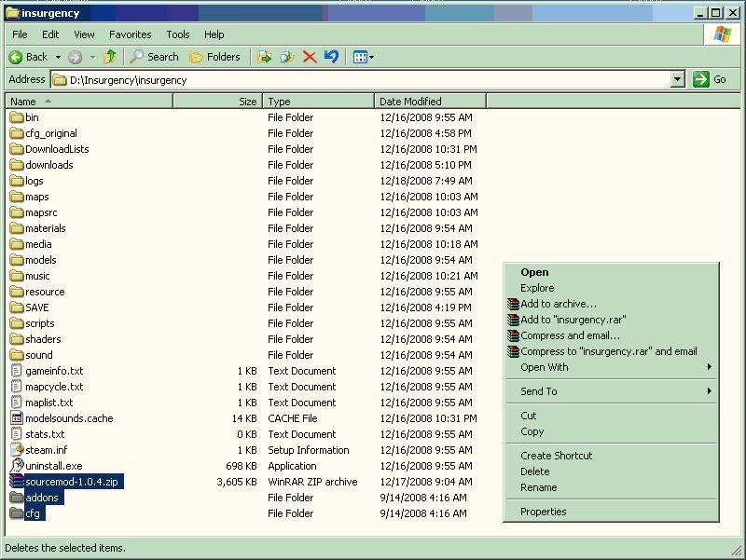Viewport: 746px width, 560px height.
Task: Choose Add to "insurgency.rar" from context menu
Action: coord(573,320)
